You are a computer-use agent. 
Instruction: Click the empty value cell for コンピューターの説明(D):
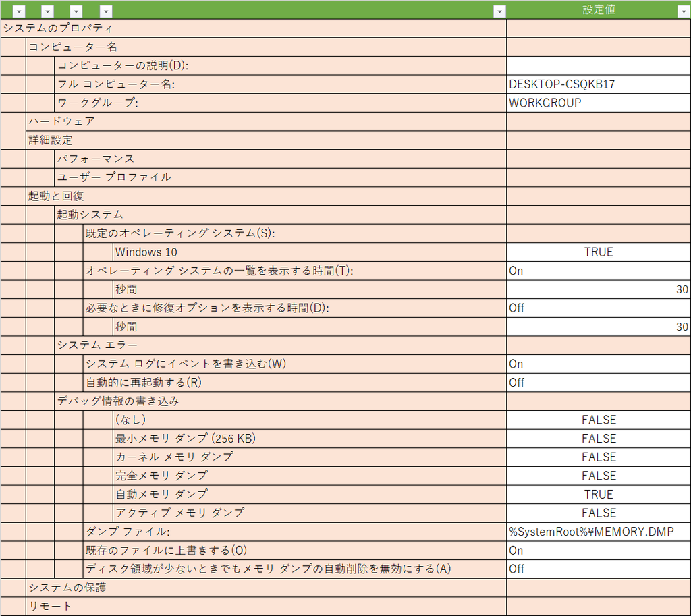[599, 65]
